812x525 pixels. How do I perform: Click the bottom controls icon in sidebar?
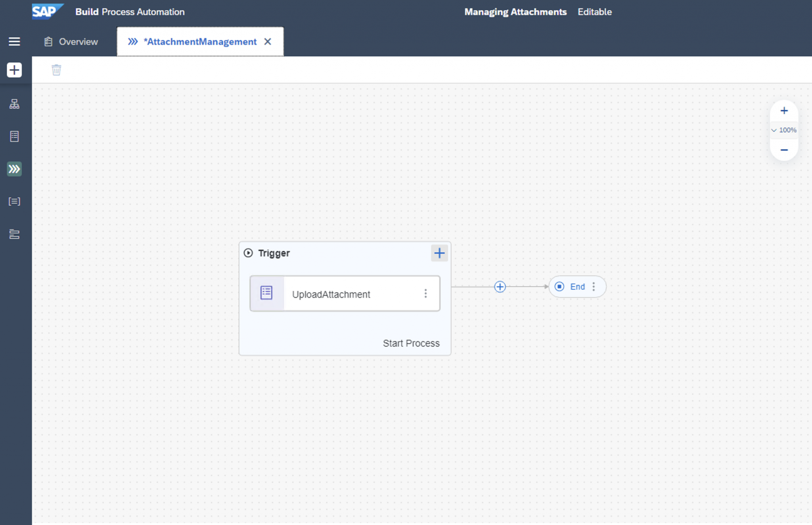coord(14,234)
